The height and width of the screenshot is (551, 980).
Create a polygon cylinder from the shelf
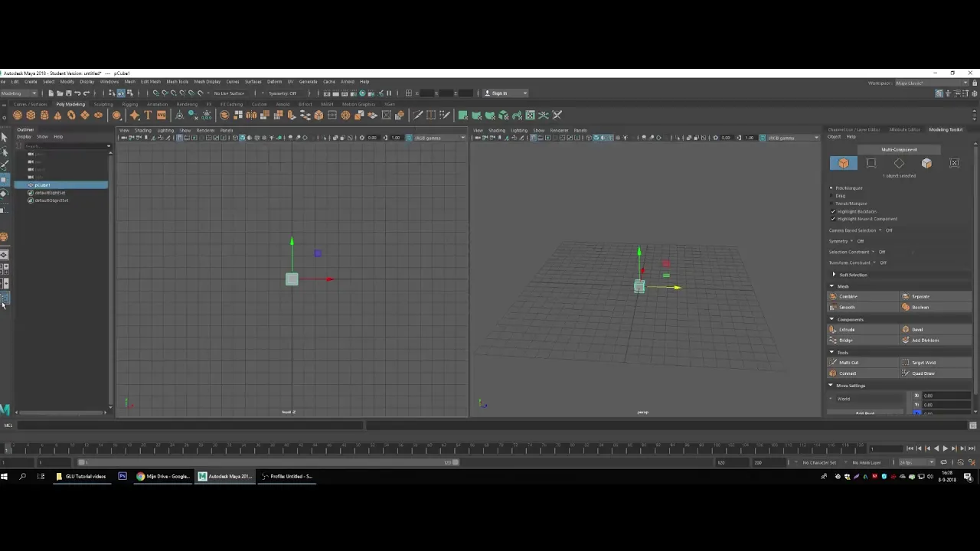(x=44, y=116)
